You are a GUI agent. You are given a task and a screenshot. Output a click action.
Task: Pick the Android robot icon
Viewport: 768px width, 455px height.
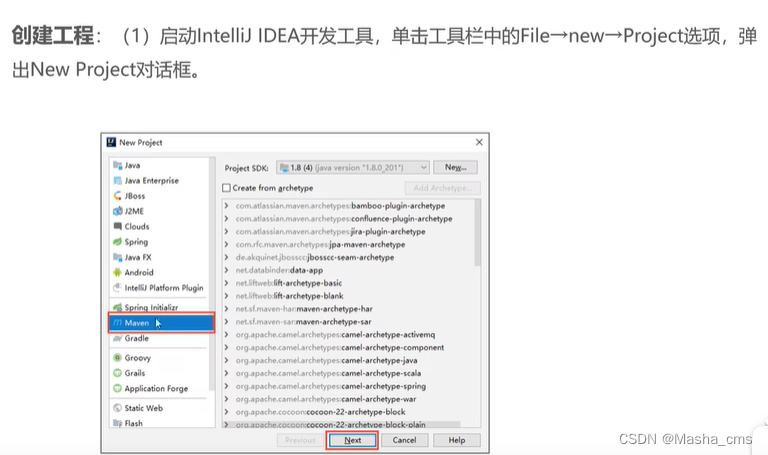point(118,272)
